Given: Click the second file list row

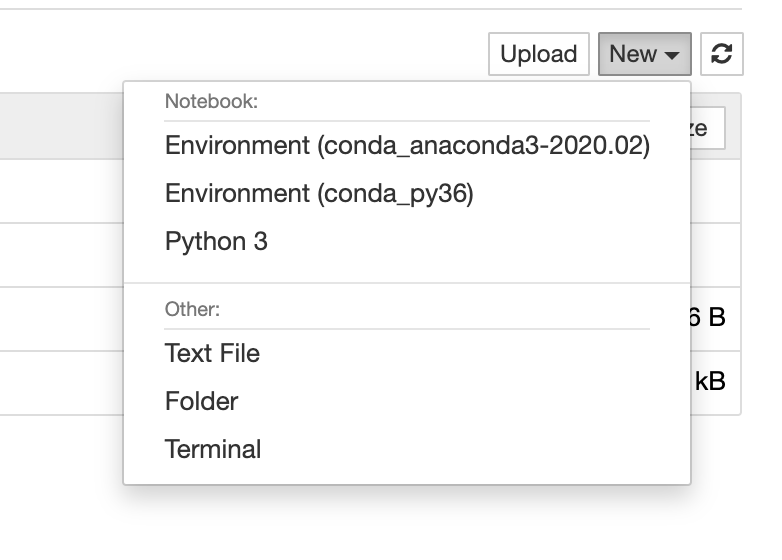Looking at the screenshot, I should coord(60,255).
